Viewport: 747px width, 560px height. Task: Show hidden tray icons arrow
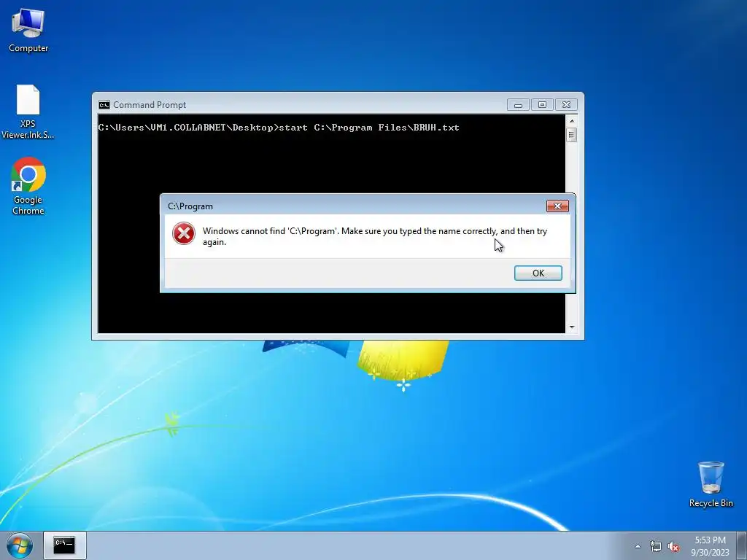(x=638, y=546)
